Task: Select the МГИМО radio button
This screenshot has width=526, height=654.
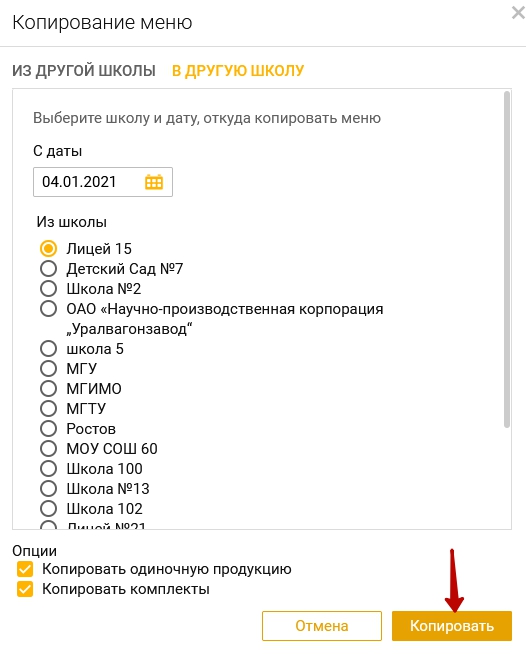Action: coord(48,389)
